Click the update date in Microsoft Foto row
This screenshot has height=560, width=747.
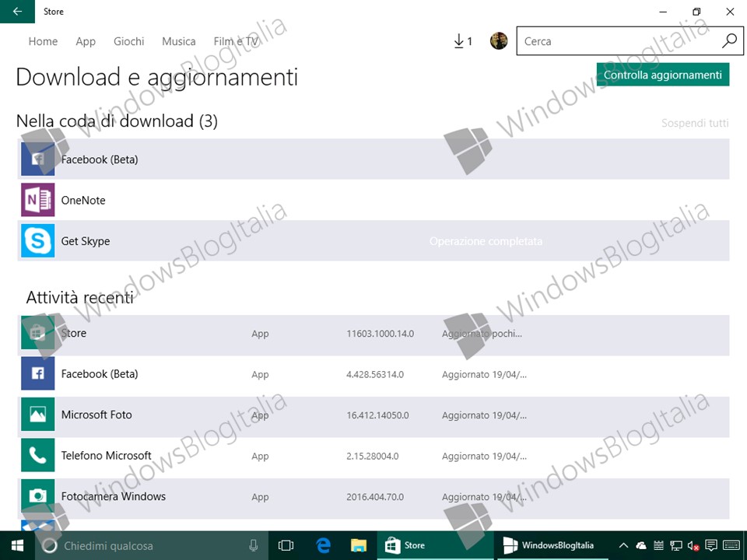pos(484,415)
